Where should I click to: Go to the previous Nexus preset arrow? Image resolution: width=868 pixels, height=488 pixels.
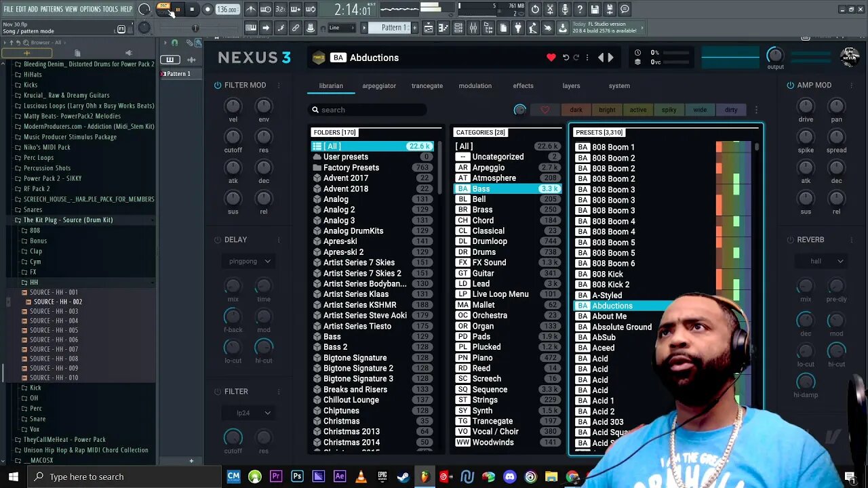(601, 58)
